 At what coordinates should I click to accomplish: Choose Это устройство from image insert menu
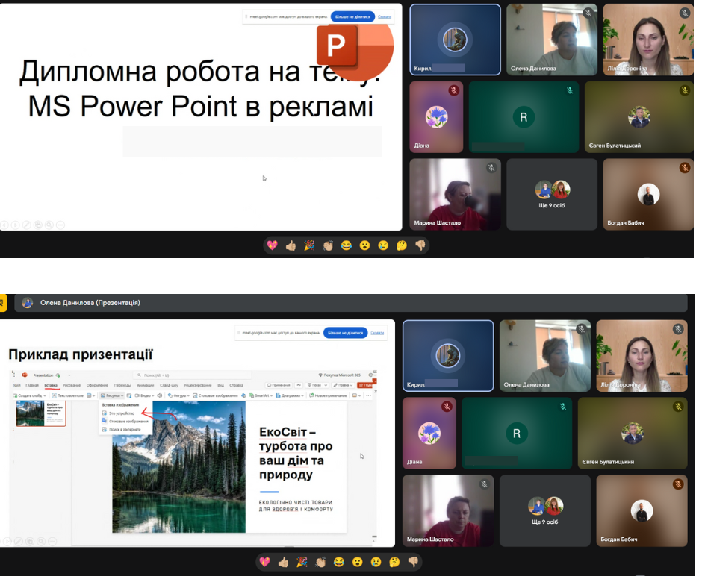point(122,413)
